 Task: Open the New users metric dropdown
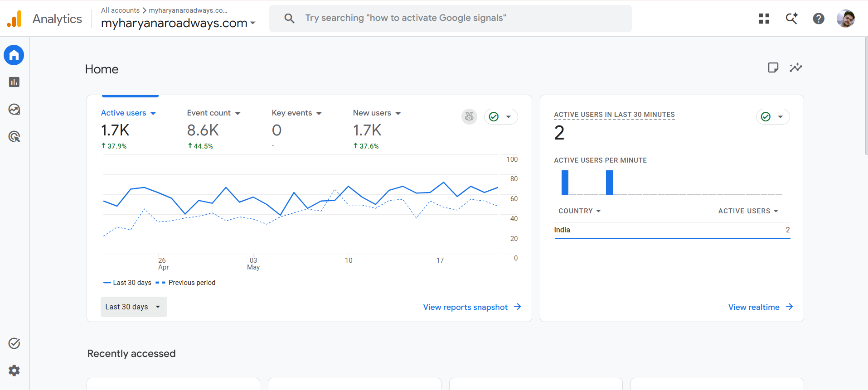tap(377, 113)
